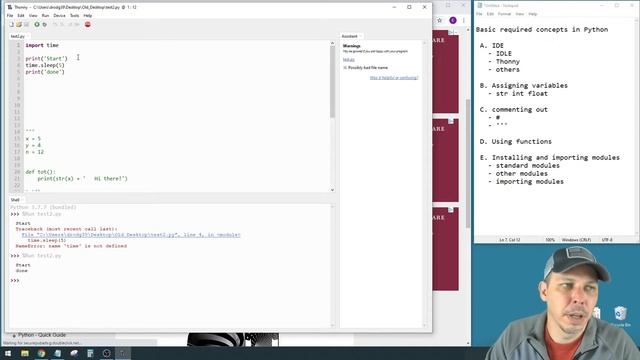The width and height of the screenshot is (640, 360).
Task: Click the browser page vertical scrollbar
Action: [x=468, y=163]
